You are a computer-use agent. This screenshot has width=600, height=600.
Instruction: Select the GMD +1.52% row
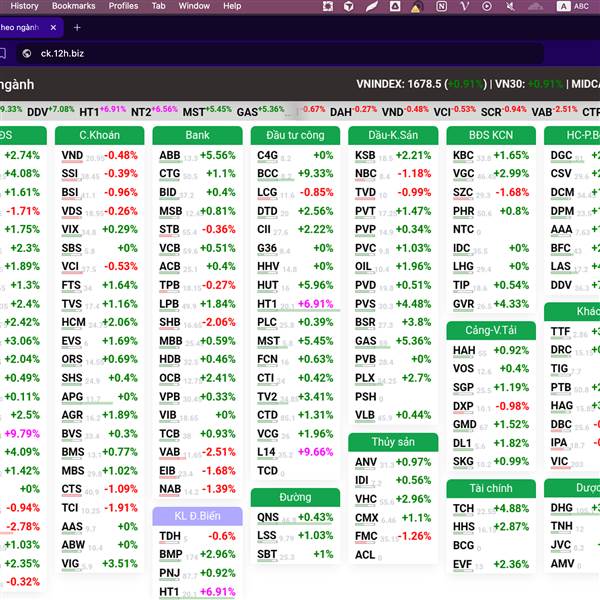(491, 425)
